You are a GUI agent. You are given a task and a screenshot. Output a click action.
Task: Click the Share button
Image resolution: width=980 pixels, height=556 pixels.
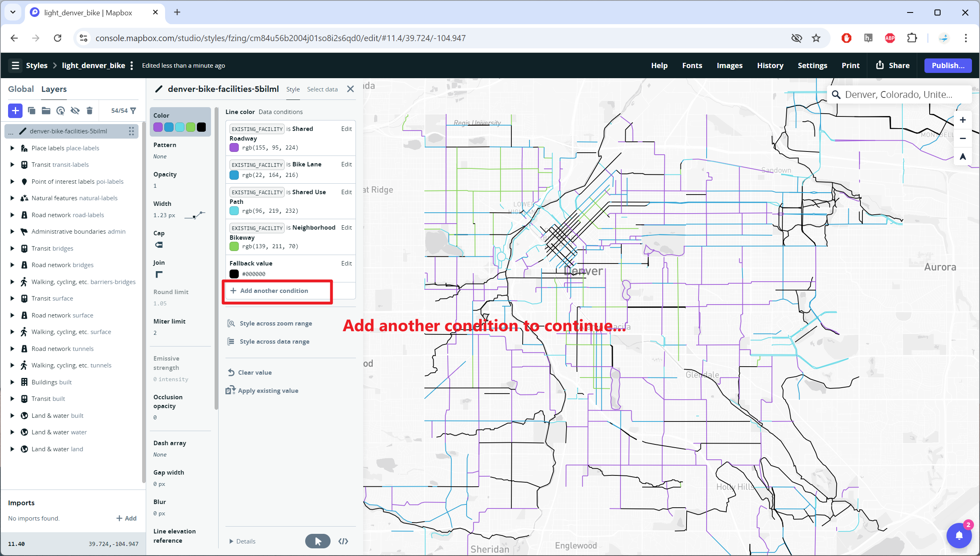click(893, 65)
